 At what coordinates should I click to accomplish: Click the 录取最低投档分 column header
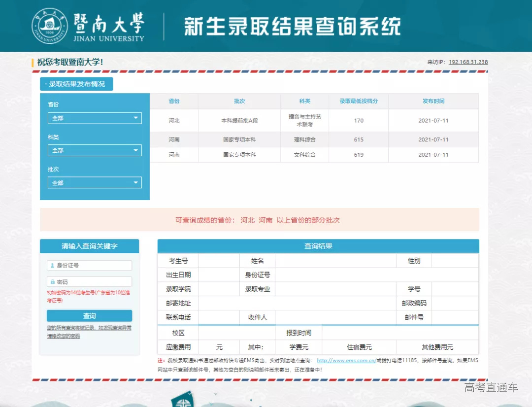point(358,101)
